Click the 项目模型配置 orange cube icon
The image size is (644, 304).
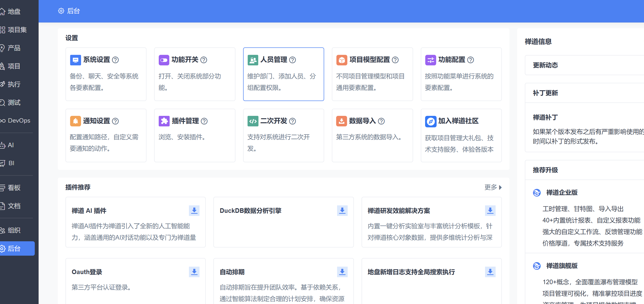(341, 60)
